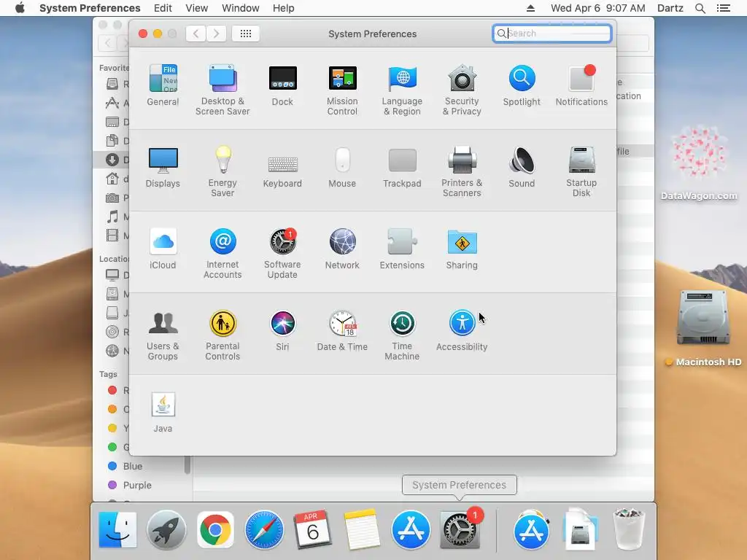
Task: Select the DataWagon.com desktop icon
Action: click(x=699, y=163)
